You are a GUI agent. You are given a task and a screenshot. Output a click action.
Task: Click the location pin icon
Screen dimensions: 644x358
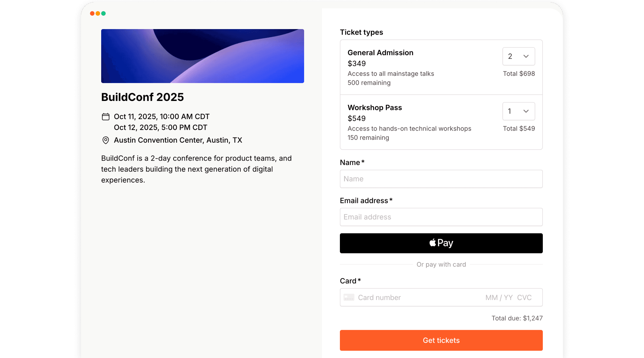tap(106, 140)
